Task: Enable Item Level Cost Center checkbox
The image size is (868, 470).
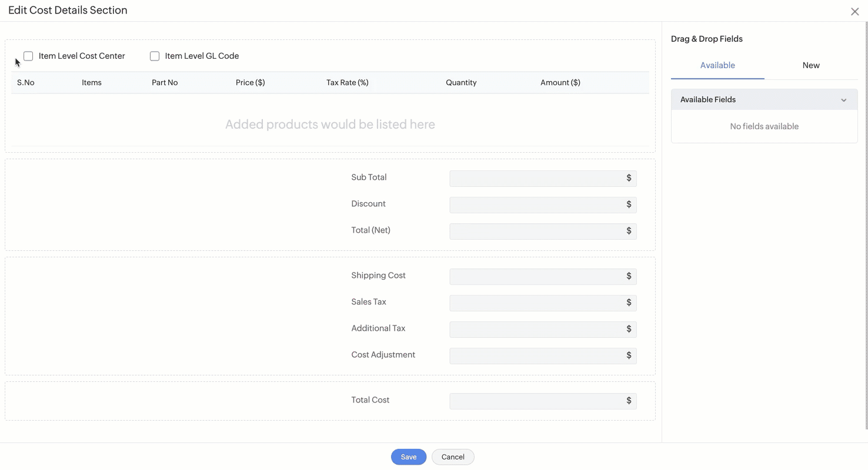Action: pyautogui.click(x=28, y=56)
